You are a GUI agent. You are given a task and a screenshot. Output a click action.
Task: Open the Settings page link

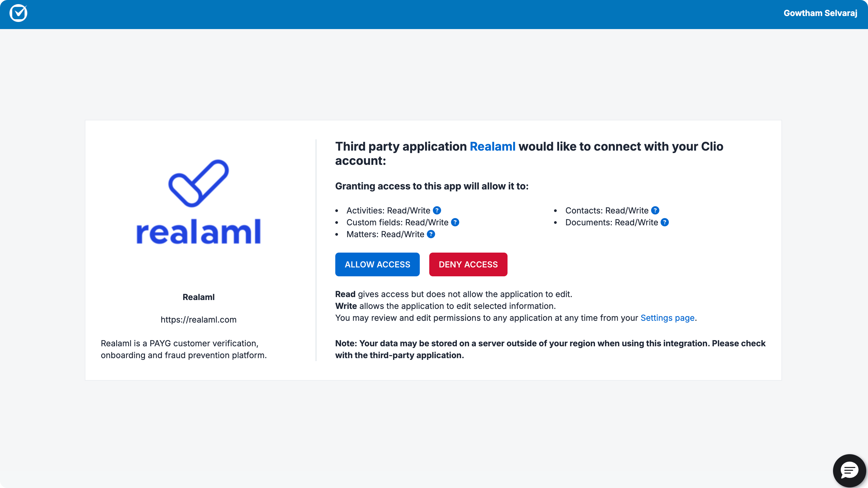667,318
